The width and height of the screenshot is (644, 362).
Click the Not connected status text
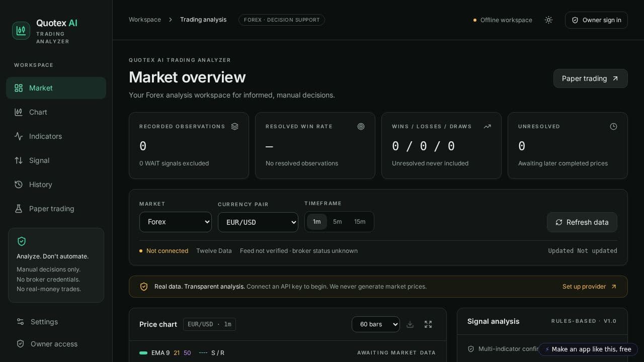click(x=164, y=251)
